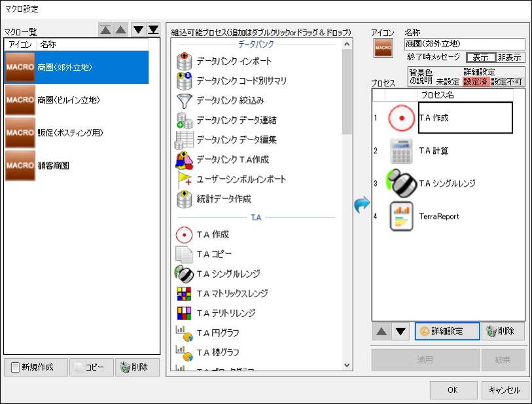Screen dimensions: 532x404
Task: Select the TerraReport process icon in list
Action: (x=401, y=216)
